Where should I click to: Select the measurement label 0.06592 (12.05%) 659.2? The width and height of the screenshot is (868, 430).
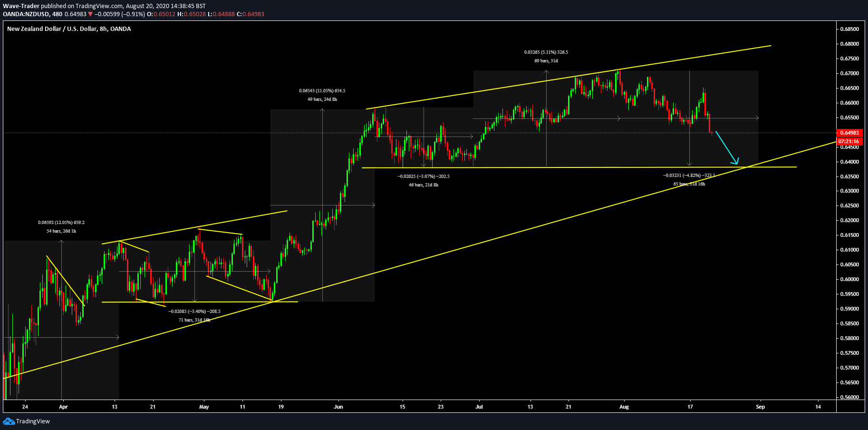point(61,223)
